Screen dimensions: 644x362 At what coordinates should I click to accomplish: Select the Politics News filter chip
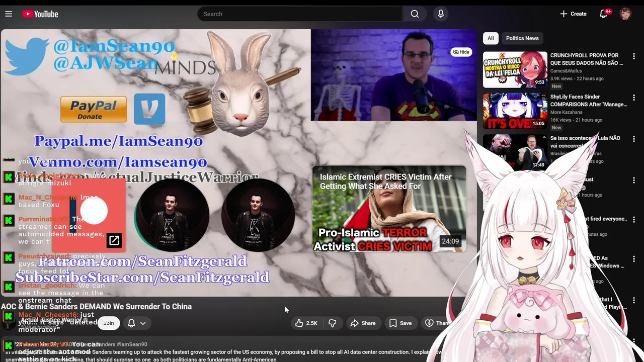click(522, 38)
